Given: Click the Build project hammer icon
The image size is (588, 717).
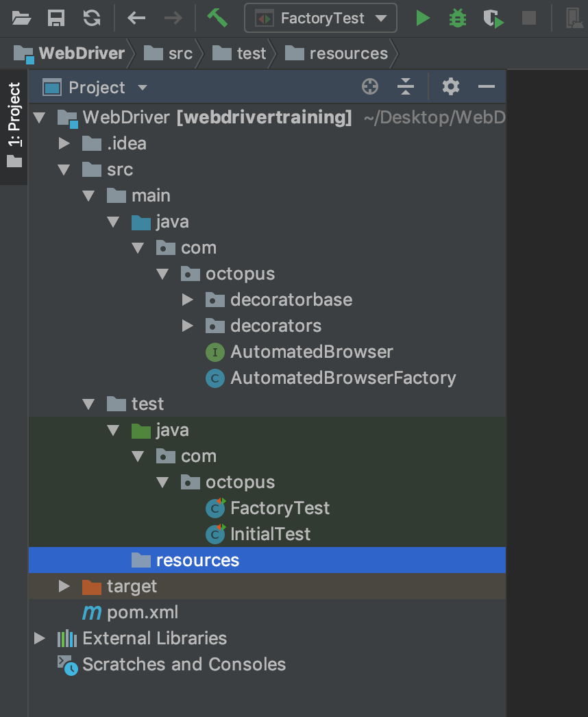Looking at the screenshot, I should click(x=217, y=18).
